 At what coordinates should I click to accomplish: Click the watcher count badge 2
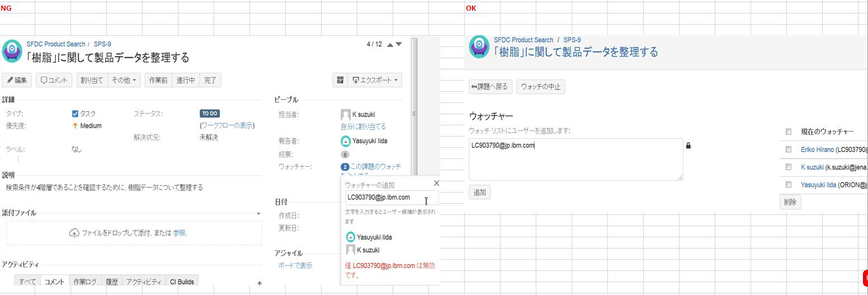pyautogui.click(x=345, y=167)
